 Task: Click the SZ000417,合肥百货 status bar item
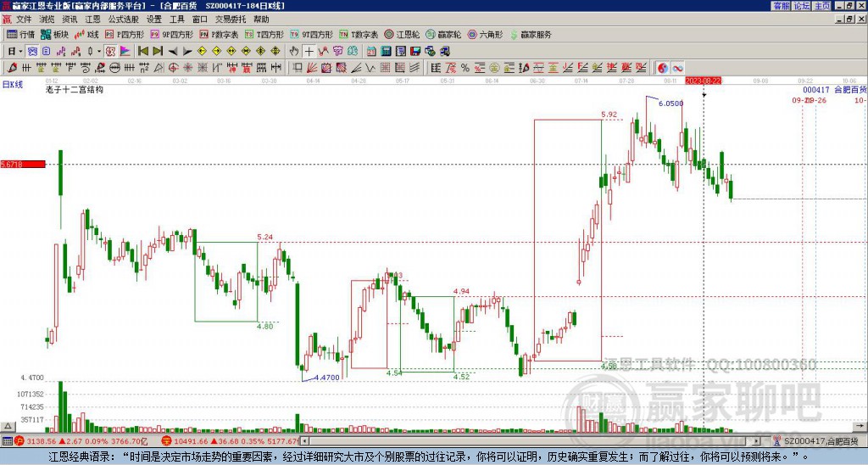point(821,441)
